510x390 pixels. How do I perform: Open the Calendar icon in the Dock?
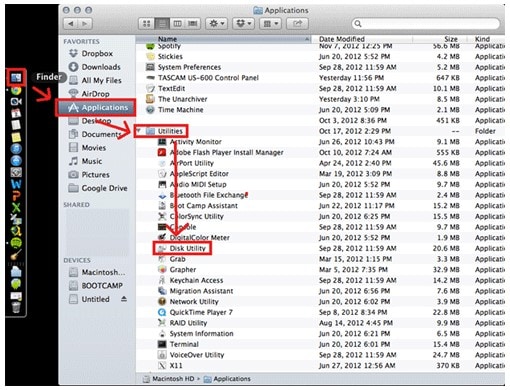click(16, 113)
